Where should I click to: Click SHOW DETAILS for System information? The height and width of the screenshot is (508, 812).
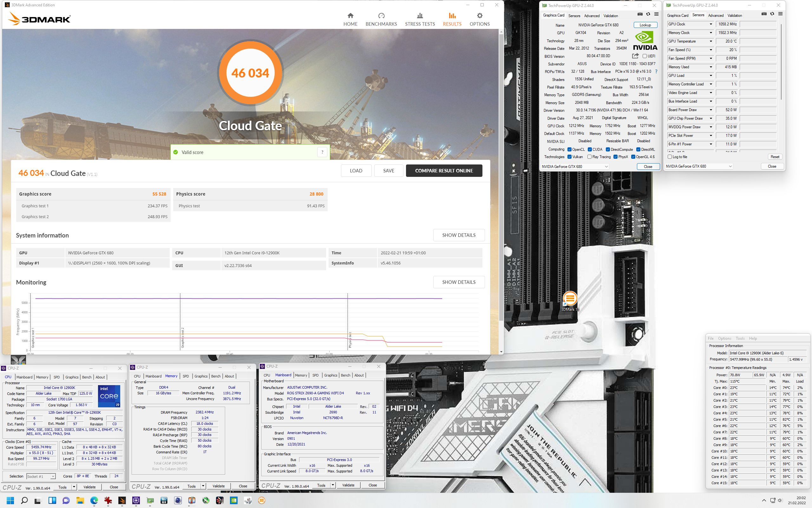click(459, 235)
